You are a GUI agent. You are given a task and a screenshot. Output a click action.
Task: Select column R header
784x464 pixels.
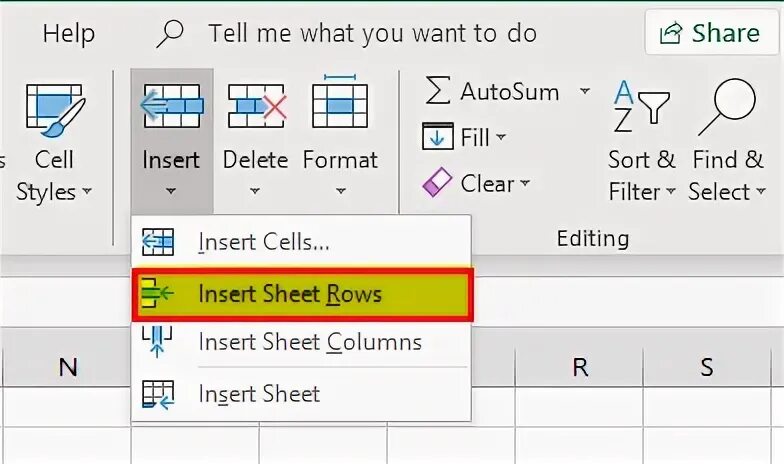pos(580,367)
